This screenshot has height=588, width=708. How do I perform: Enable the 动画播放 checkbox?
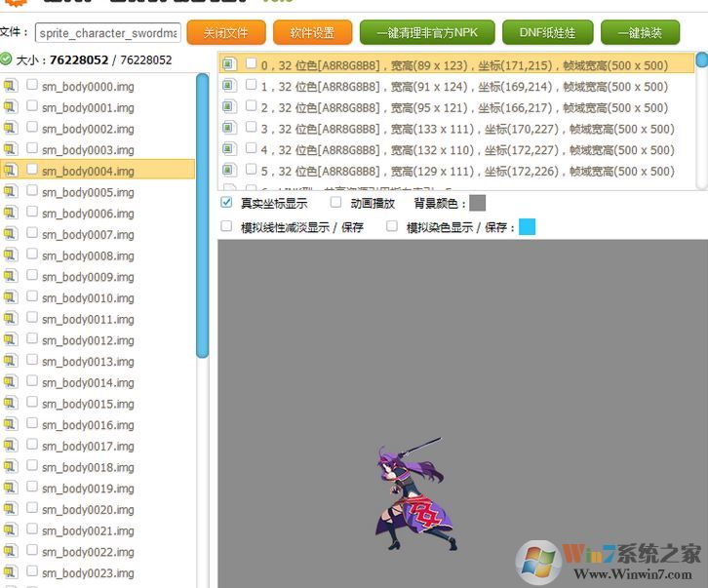click(335, 203)
